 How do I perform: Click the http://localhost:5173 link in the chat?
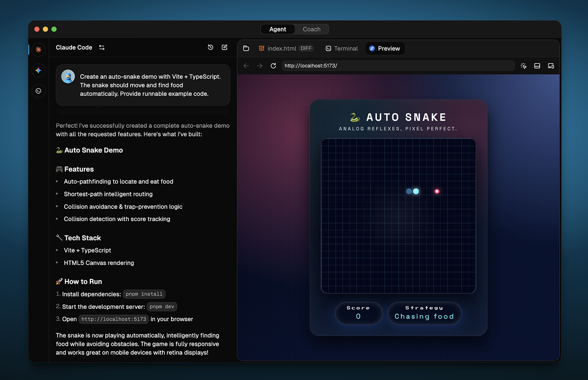click(x=113, y=319)
